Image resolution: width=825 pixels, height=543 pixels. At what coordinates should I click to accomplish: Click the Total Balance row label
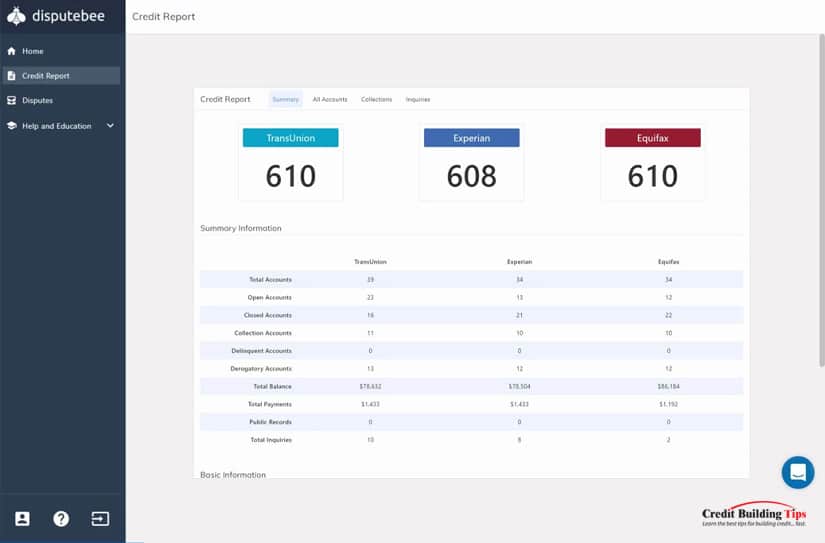(x=273, y=386)
